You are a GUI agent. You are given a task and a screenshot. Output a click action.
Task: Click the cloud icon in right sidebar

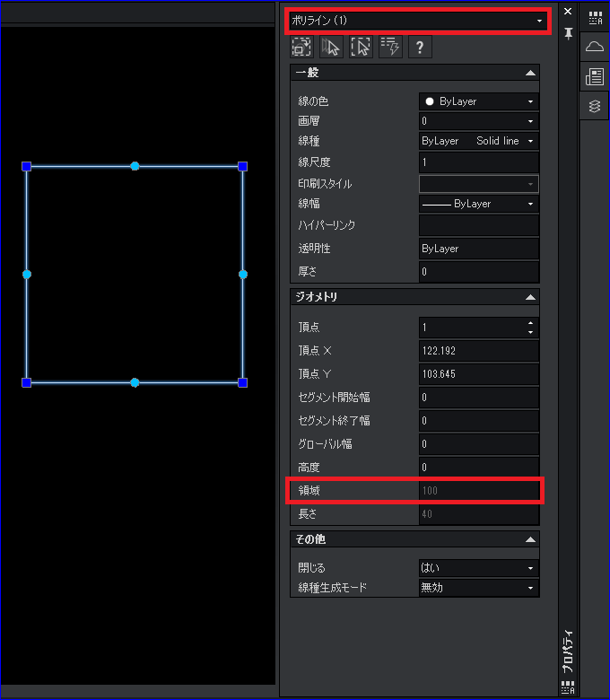(594, 46)
